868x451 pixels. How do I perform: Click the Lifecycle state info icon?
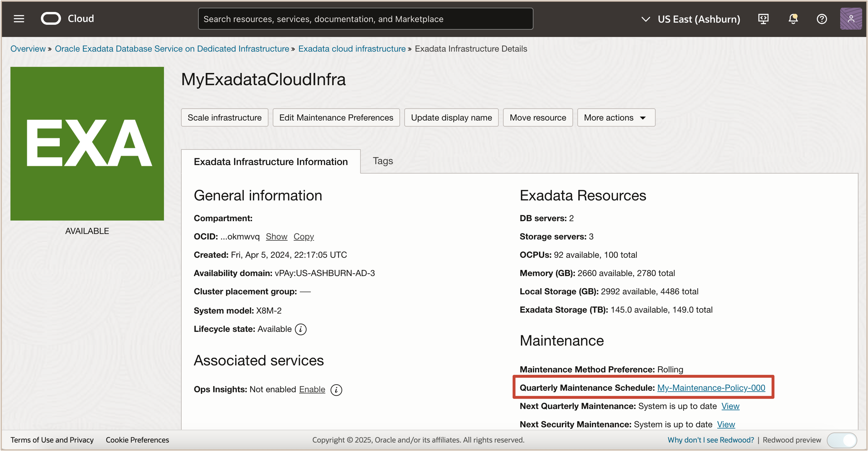301,329
